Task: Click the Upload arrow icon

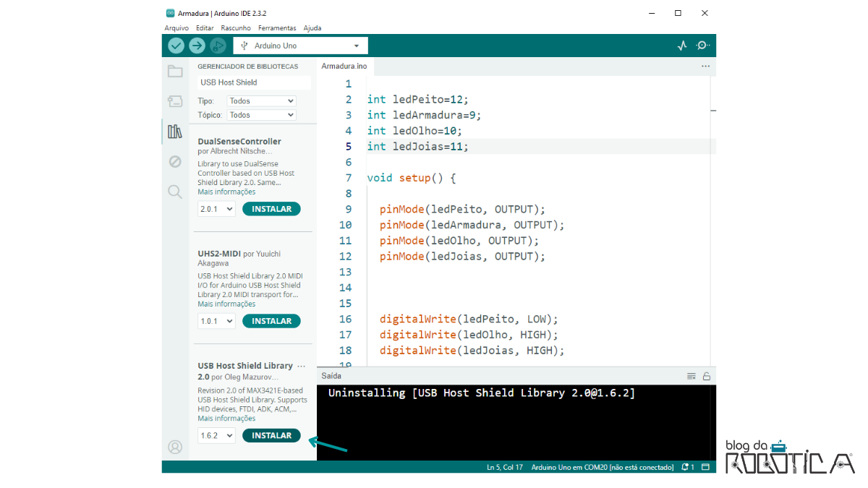Action: 197,46
